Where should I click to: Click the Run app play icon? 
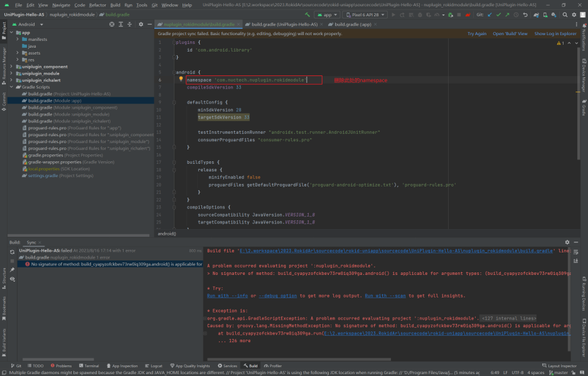tap(393, 14)
